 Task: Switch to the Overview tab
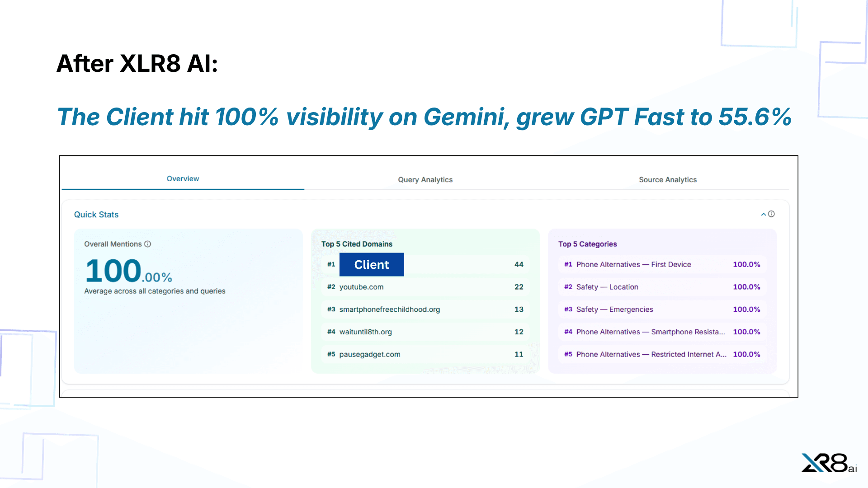click(x=183, y=179)
